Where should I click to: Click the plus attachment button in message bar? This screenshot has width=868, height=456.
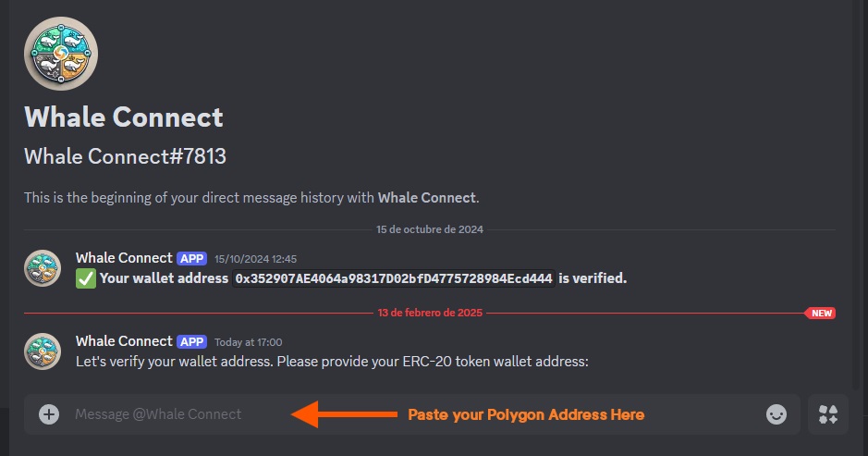(x=49, y=414)
